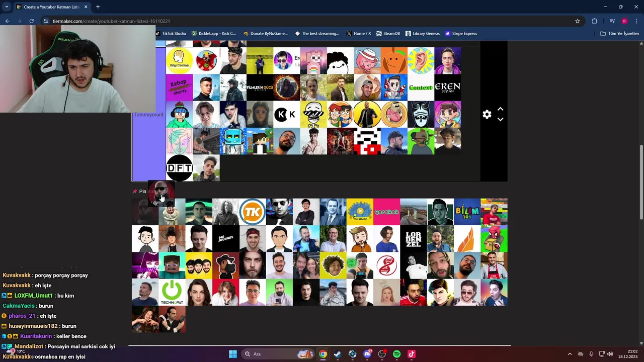Screen dimensions: 644x362
Task: Open the microphone tray icon
Action: (591, 354)
